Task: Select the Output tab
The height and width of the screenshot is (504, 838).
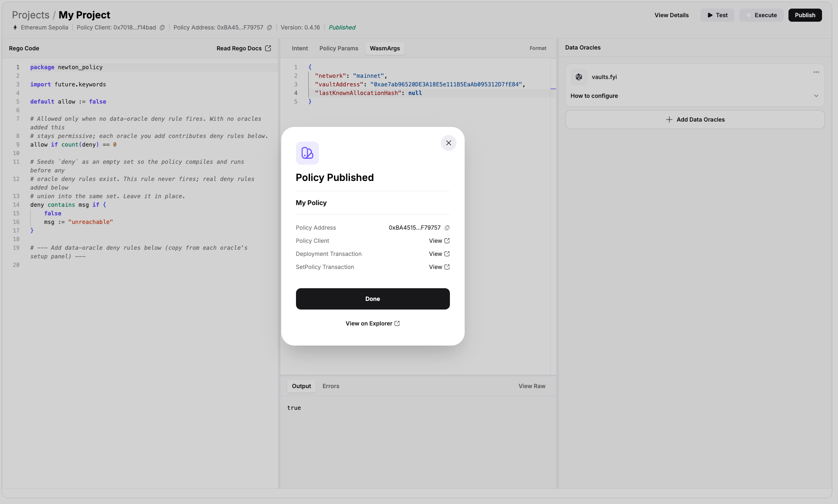Action: point(301,386)
